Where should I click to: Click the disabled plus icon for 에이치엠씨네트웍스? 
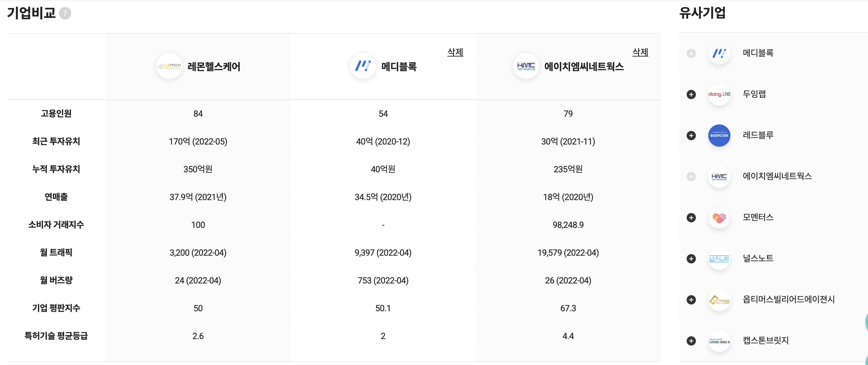(x=691, y=176)
